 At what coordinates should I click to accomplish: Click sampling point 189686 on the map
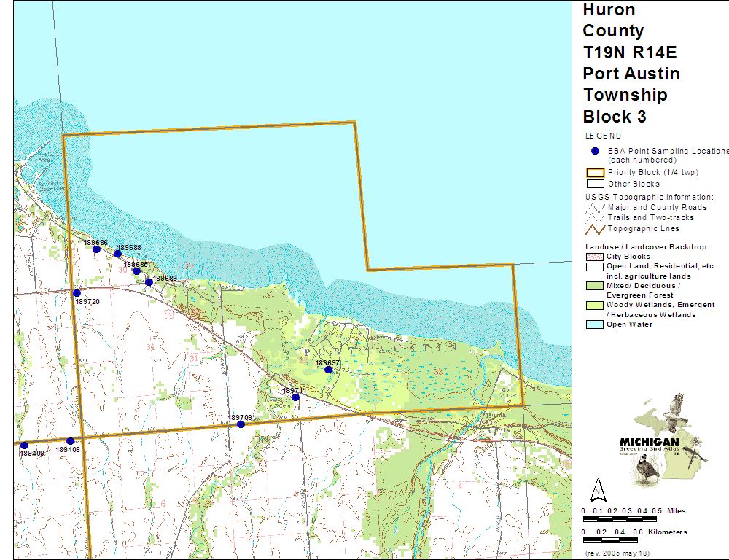(x=96, y=249)
